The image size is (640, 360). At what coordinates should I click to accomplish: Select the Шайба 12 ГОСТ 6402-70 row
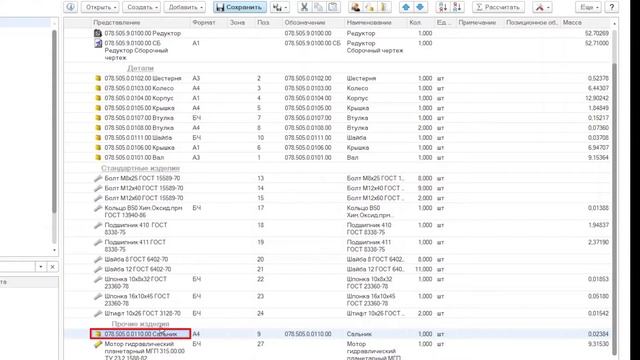(338, 269)
